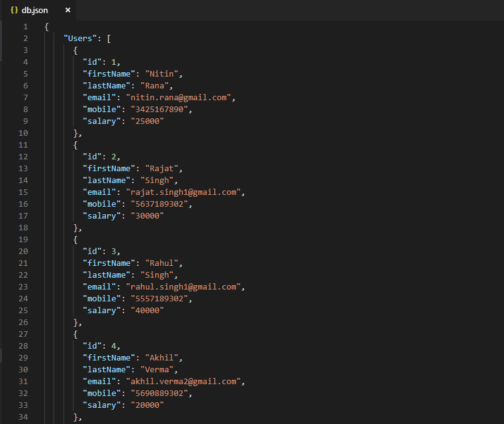Click the firstName value "Akhil"
Image resolution: width=504 pixels, height=424 pixels.
[161, 357]
